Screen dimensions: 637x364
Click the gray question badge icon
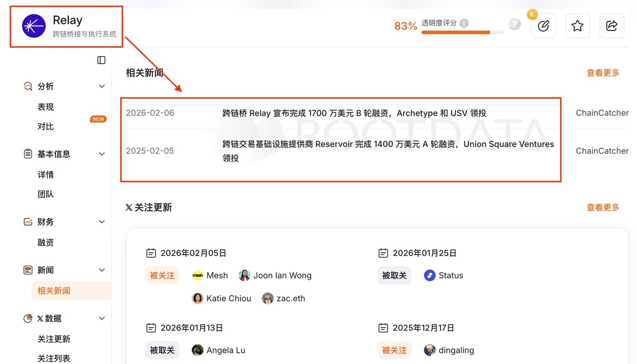[x=514, y=24]
